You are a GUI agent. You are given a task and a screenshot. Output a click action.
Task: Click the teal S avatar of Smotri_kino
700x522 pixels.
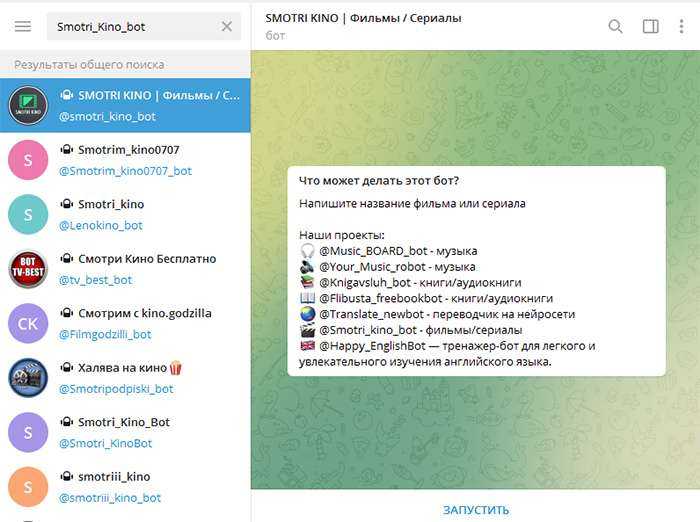click(28, 214)
